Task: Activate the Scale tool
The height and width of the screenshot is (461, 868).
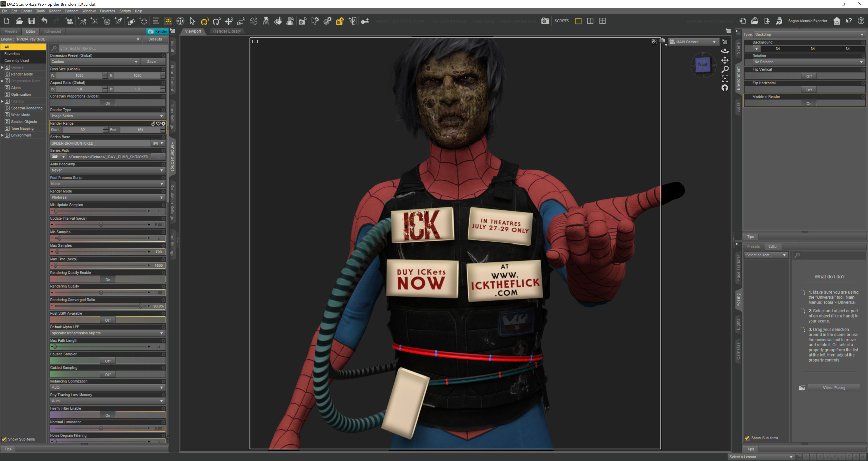Action: [x=241, y=21]
